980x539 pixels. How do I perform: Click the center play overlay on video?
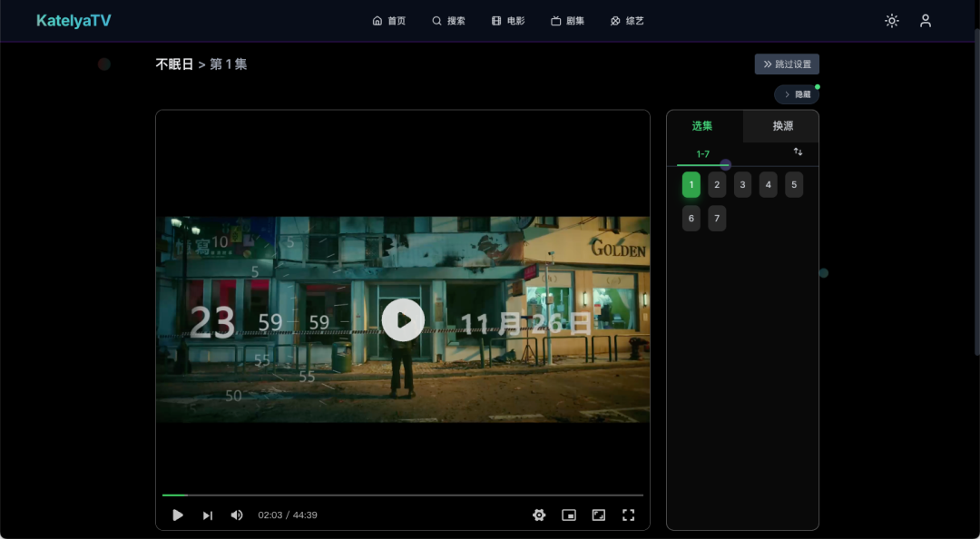coord(403,320)
